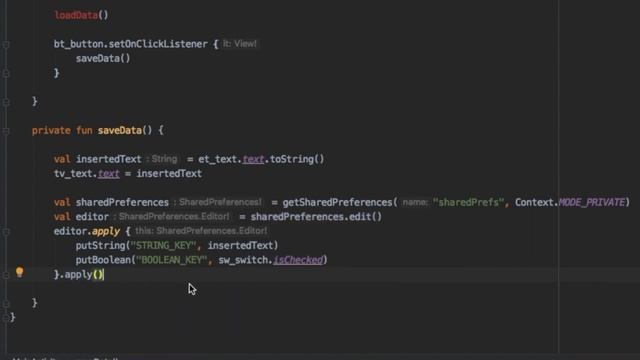Click the Context class reference

click(x=534, y=202)
